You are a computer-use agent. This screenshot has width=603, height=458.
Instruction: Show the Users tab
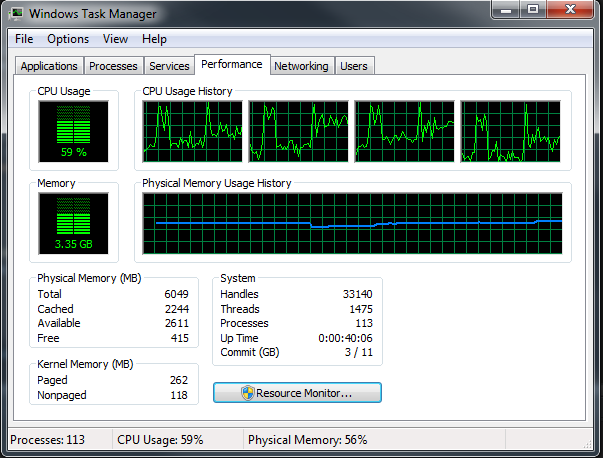(x=353, y=66)
